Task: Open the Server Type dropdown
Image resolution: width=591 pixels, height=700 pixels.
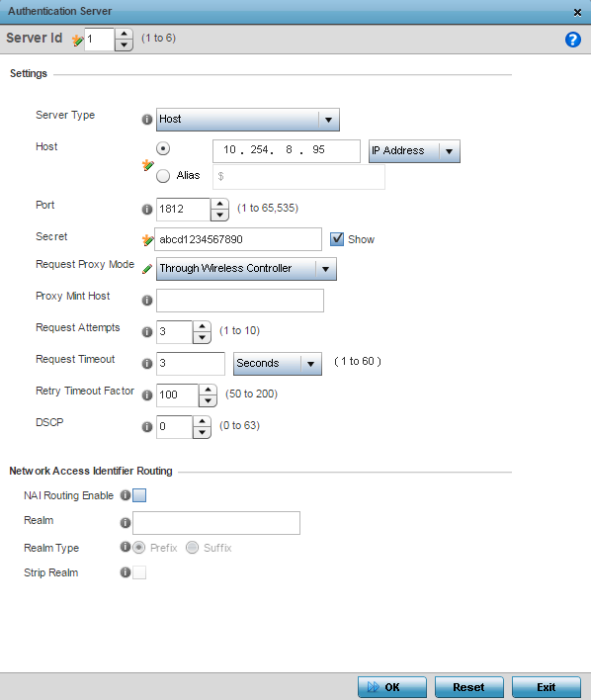Action: tap(248, 120)
